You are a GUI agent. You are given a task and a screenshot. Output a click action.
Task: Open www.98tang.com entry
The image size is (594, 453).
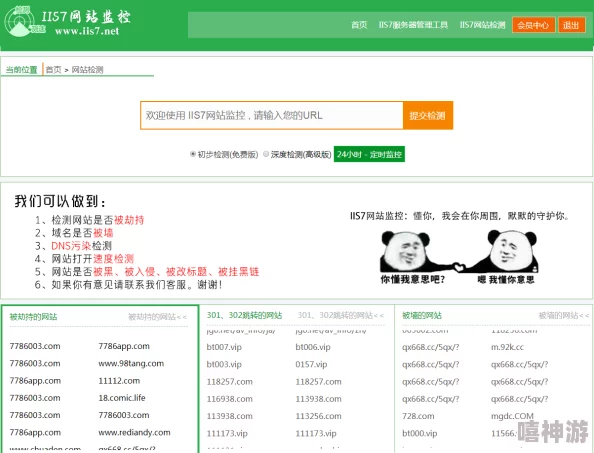coord(131,364)
